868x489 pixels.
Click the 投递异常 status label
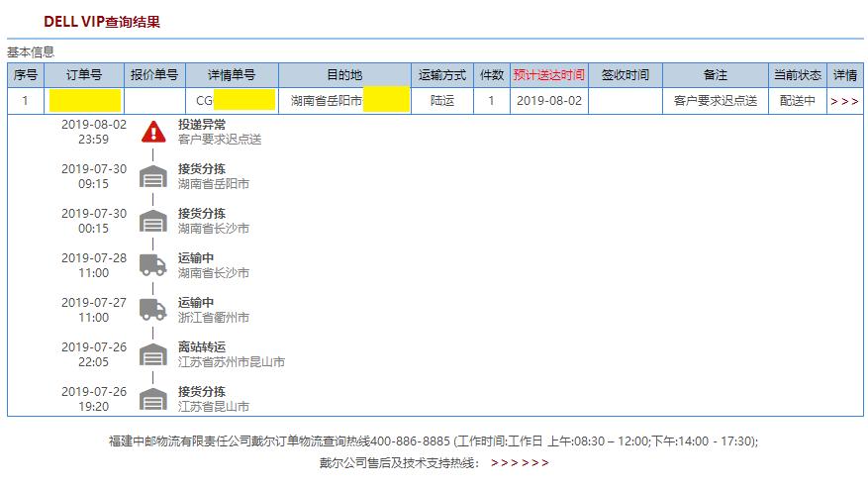point(202,125)
